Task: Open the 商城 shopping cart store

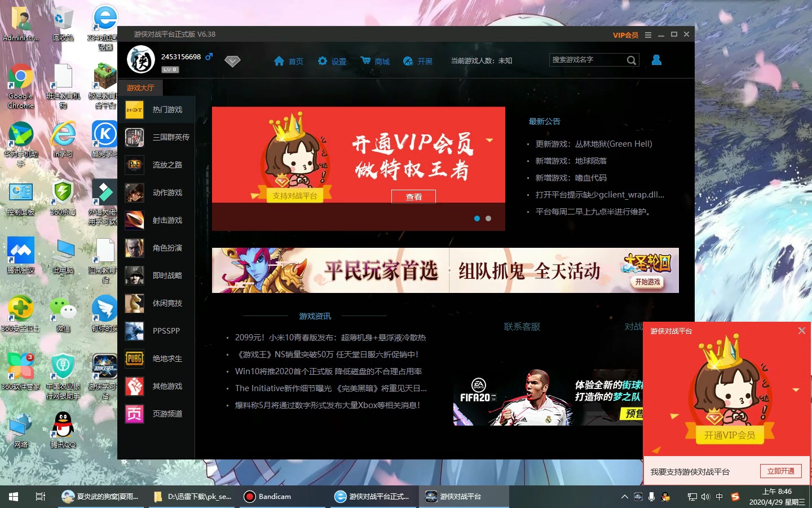Action: tap(374, 60)
